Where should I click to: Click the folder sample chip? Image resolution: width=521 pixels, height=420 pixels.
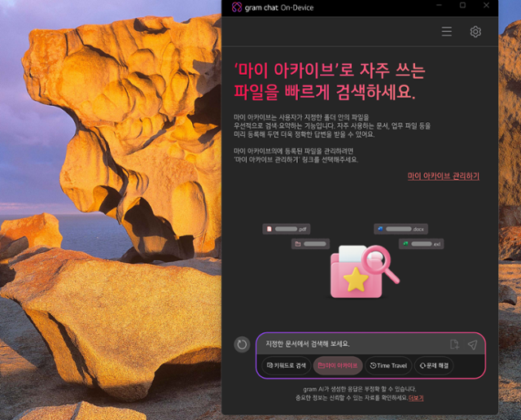pos(311,244)
